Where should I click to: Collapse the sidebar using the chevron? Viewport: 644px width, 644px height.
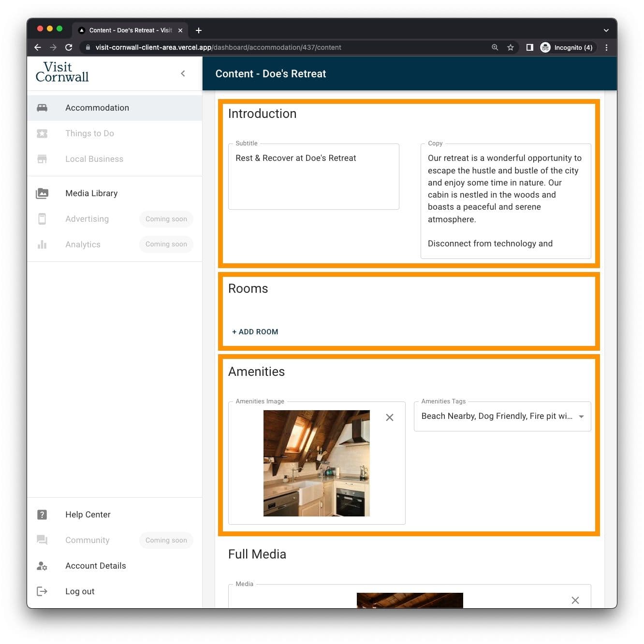(183, 73)
